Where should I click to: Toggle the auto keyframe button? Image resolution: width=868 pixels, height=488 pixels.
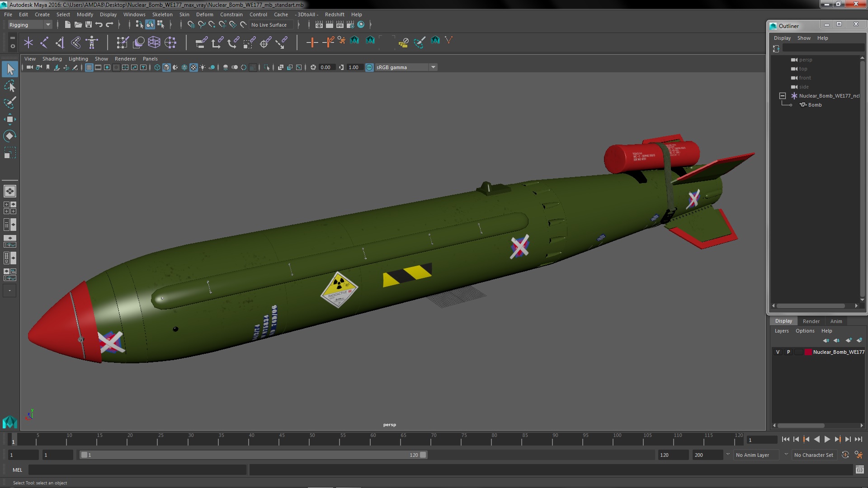[845, 455]
